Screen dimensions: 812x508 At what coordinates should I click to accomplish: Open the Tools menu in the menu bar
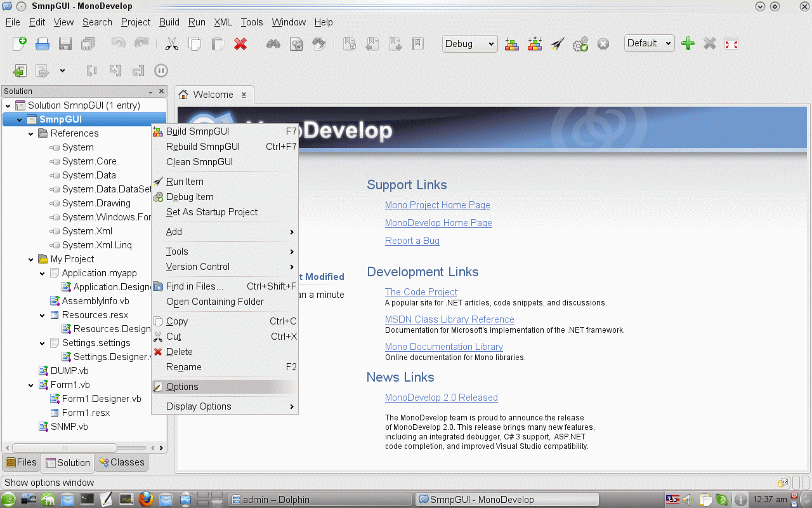click(252, 22)
